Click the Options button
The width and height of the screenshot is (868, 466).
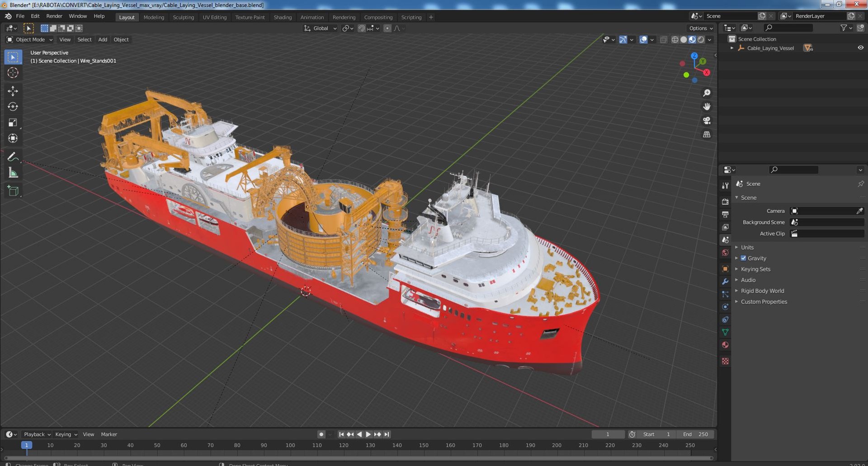click(701, 28)
